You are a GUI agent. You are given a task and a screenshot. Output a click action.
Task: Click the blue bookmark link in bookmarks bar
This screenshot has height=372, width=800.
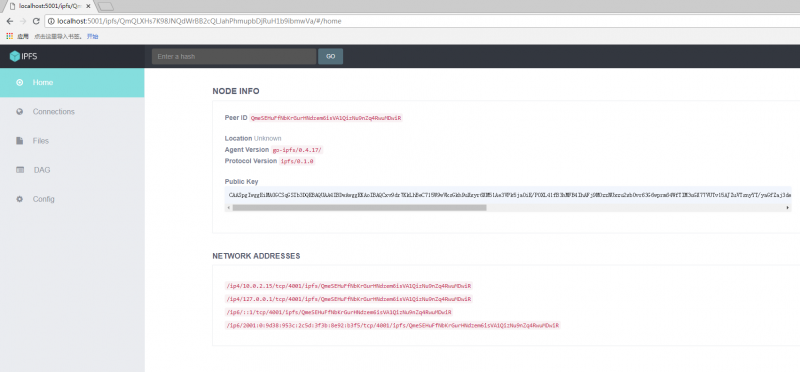92,36
